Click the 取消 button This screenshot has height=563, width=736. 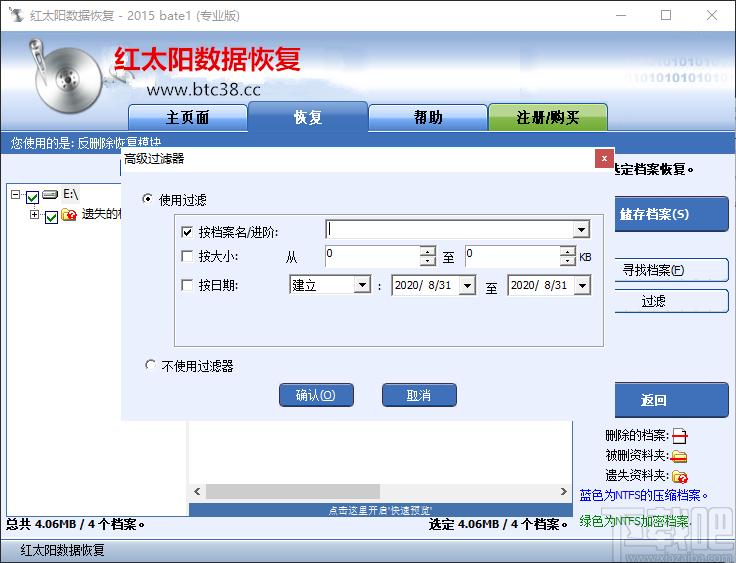coord(419,395)
